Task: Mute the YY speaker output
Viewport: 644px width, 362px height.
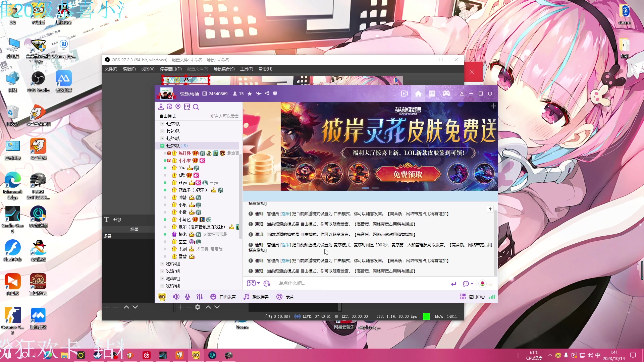Action: click(x=176, y=297)
